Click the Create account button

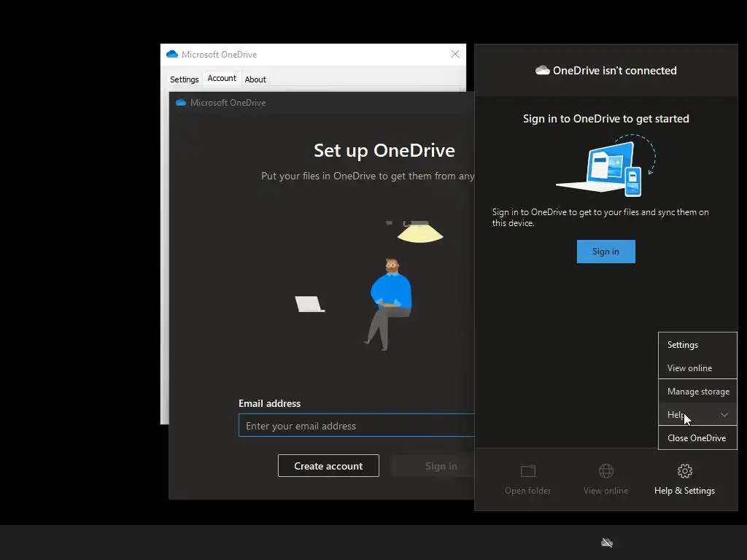(x=328, y=466)
